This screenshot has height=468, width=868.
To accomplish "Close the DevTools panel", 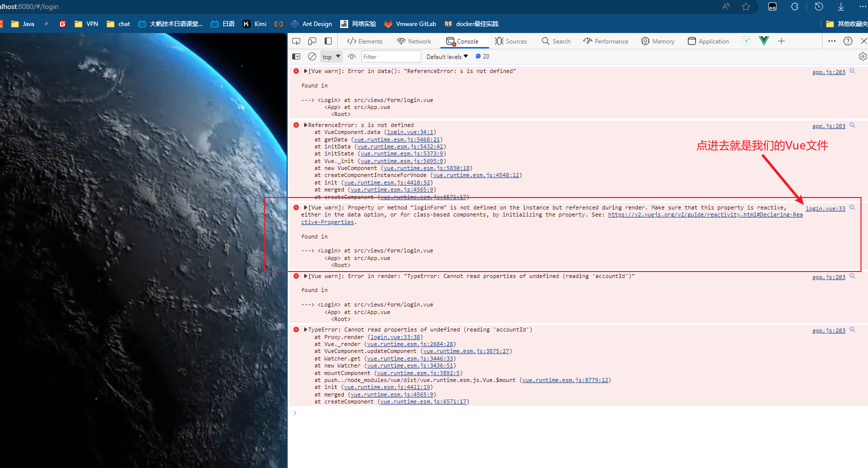I will [863, 41].
